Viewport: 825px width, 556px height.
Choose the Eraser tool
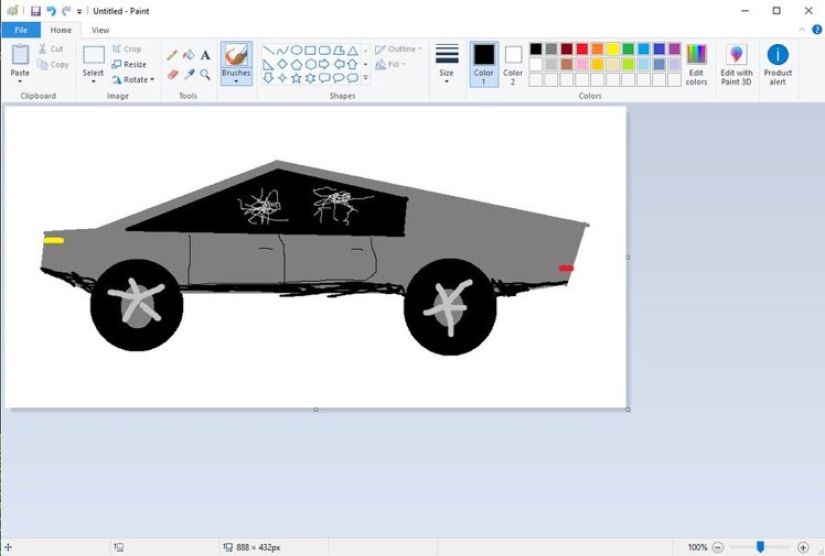click(x=172, y=74)
